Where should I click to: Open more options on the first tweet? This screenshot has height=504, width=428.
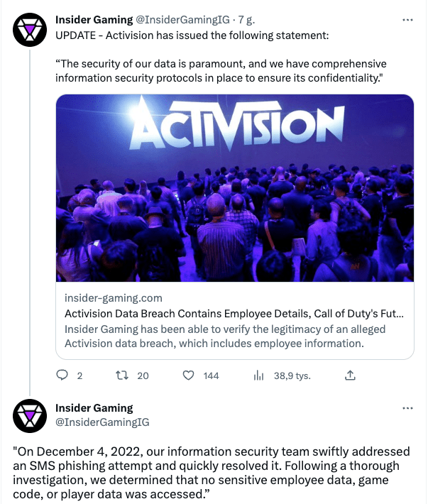[407, 20]
